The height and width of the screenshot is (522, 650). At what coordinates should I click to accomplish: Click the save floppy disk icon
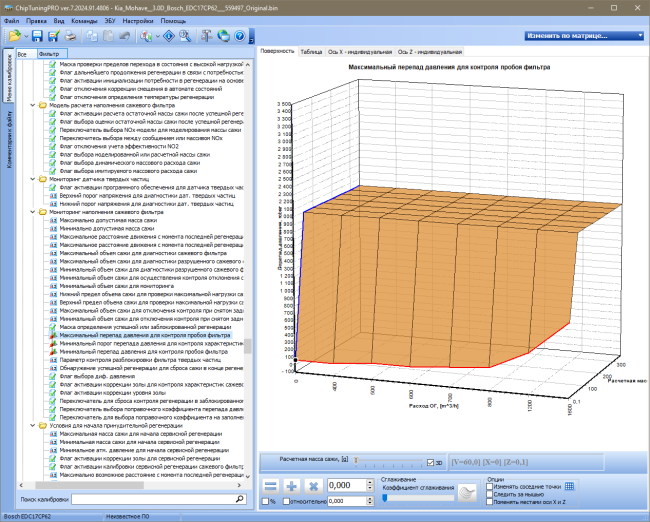[37, 36]
